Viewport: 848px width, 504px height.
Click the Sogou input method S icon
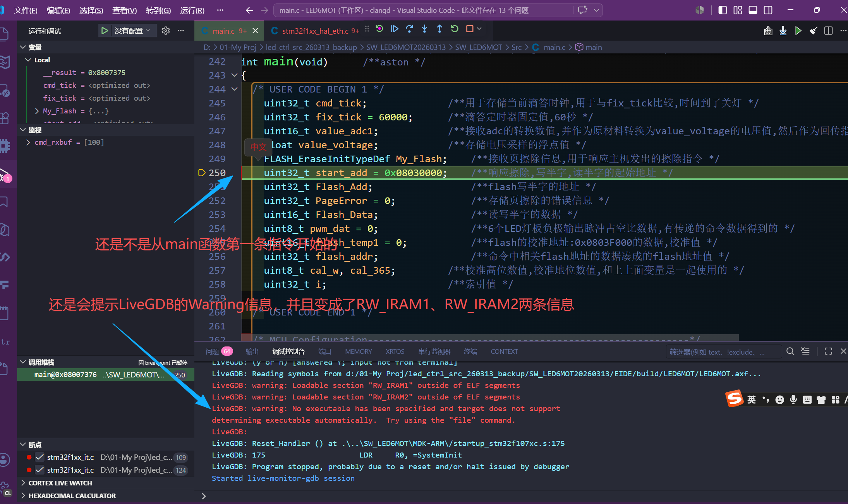tap(735, 399)
